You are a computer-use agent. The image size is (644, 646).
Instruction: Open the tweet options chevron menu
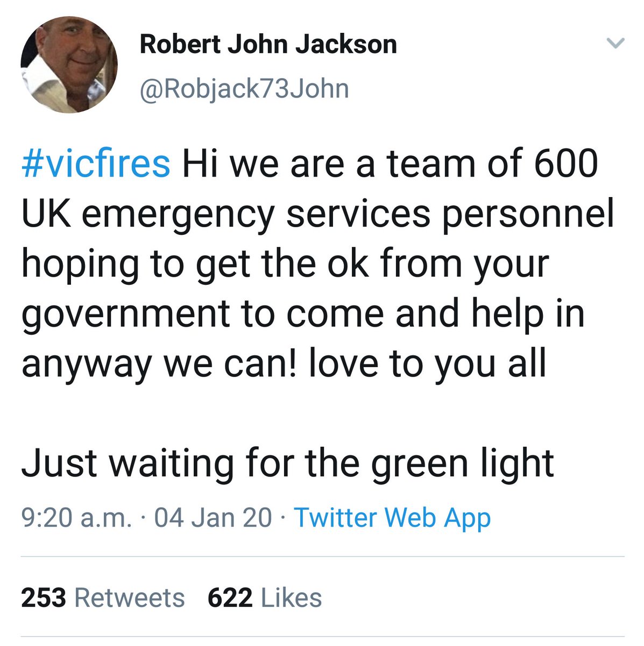click(615, 44)
